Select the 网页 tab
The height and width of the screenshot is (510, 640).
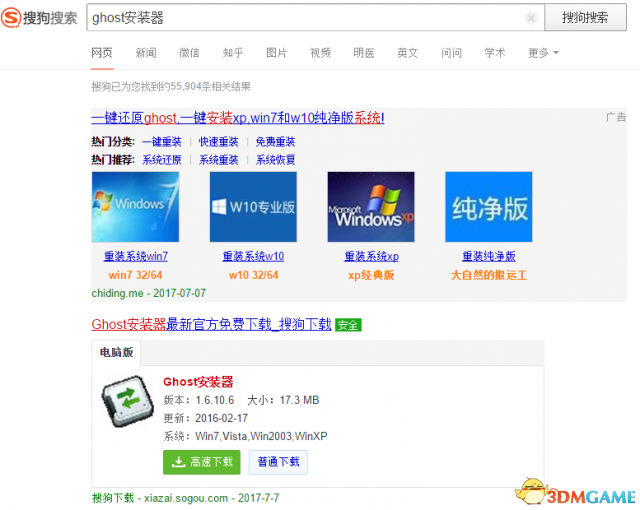pyautogui.click(x=102, y=53)
